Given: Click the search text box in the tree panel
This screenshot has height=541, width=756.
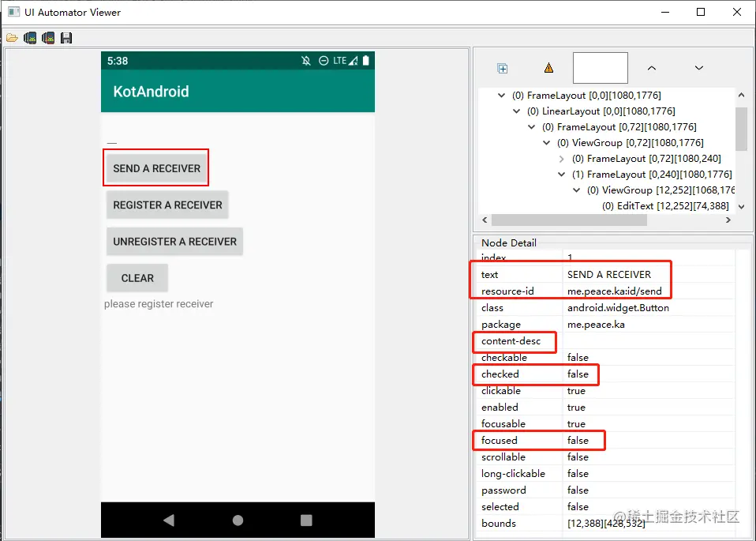Looking at the screenshot, I should click(601, 68).
